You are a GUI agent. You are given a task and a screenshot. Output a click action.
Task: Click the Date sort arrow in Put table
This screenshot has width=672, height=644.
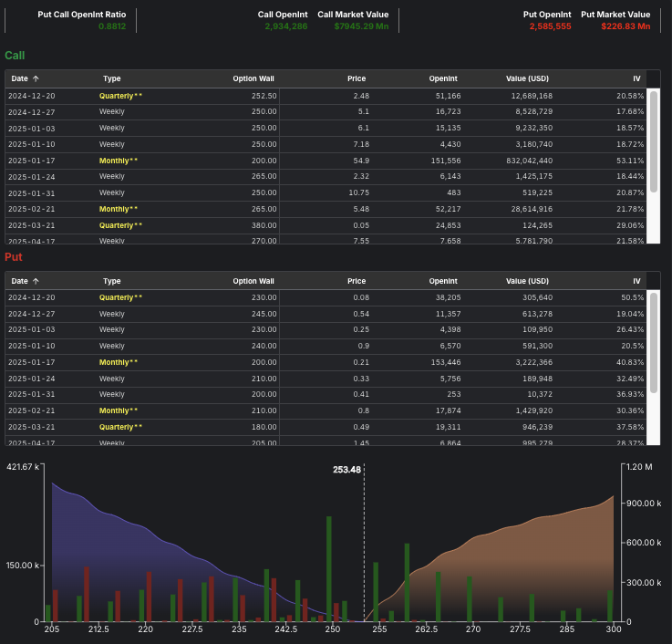pos(36,282)
